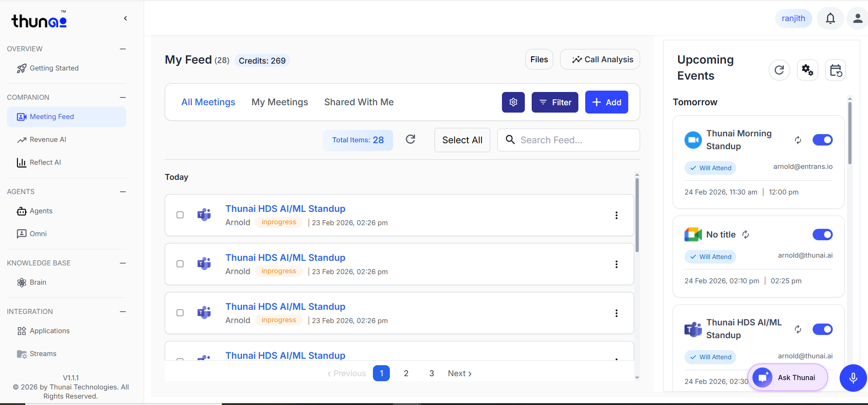Click Zoom icon on Thunai Morning Standup event
The image size is (868, 405).
pyautogui.click(x=693, y=140)
